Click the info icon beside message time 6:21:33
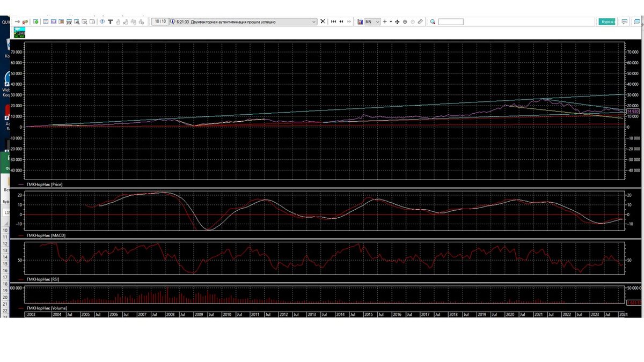 pyautogui.click(x=172, y=21)
